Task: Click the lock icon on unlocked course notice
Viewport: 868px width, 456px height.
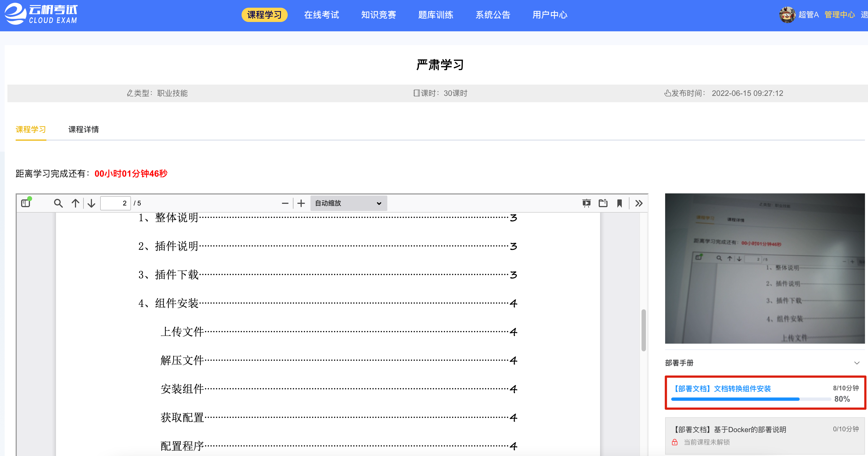Action: 674,442
